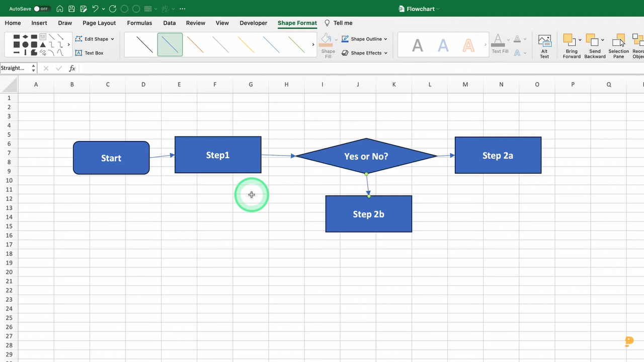
Task: Select the circle shape in the shapes gallery
Action: pyautogui.click(x=25, y=45)
